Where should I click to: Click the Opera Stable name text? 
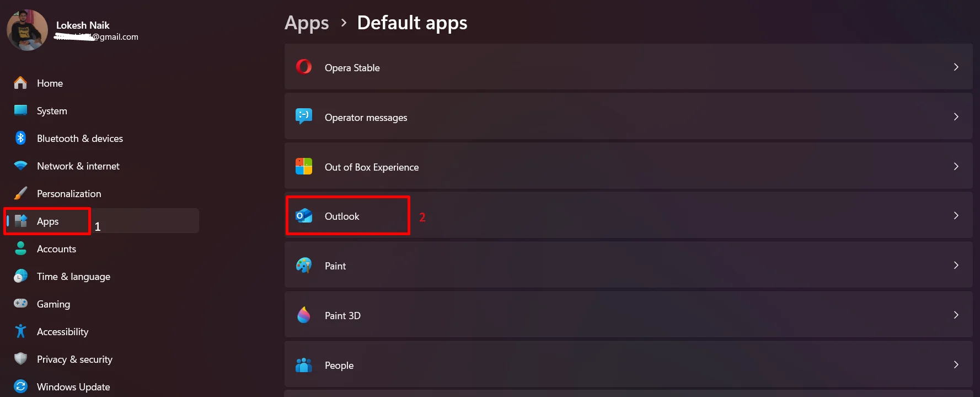pos(352,68)
